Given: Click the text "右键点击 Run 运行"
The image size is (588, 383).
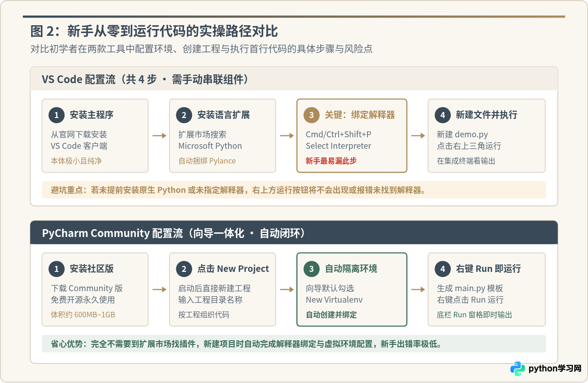Looking at the screenshot, I should pyautogui.click(x=470, y=300).
